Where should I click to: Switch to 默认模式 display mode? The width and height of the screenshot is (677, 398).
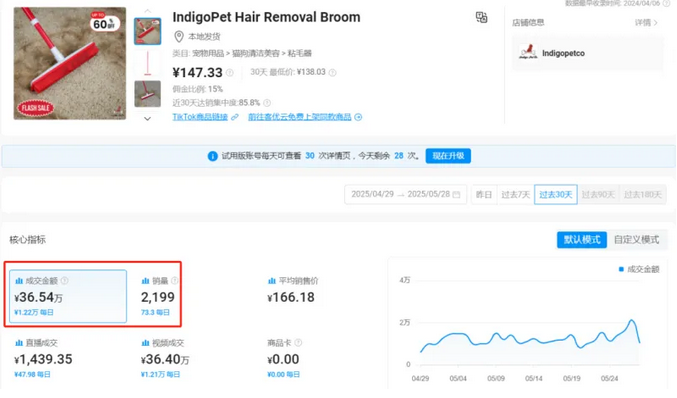click(582, 240)
